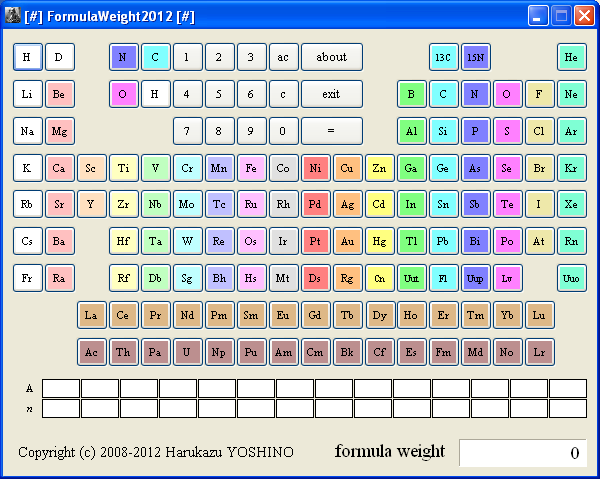Viewport: 600px width, 479px height.
Task: Click the Pb lead button
Action: (x=443, y=241)
